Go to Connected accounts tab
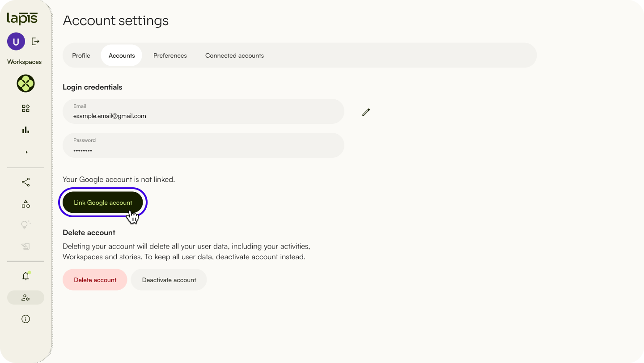Image resolution: width=644 pixels, height=363 pixels. tap(234, 55)
